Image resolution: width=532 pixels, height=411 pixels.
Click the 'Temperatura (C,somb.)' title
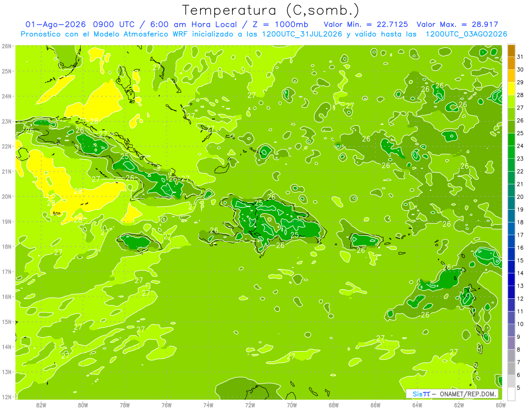[271, 10]
